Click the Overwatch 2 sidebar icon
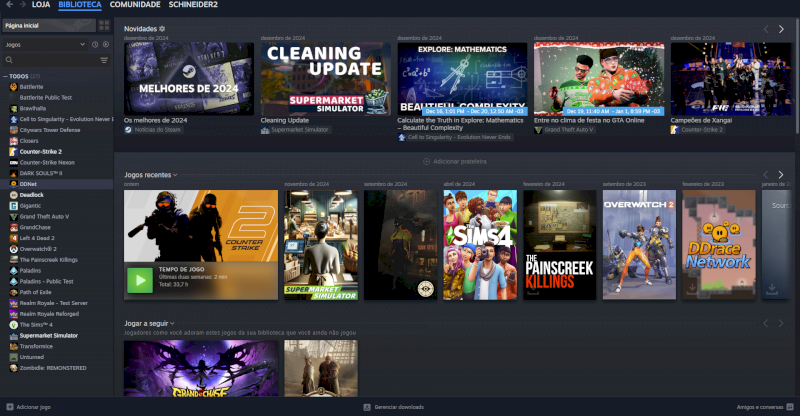 pos(14,249)
